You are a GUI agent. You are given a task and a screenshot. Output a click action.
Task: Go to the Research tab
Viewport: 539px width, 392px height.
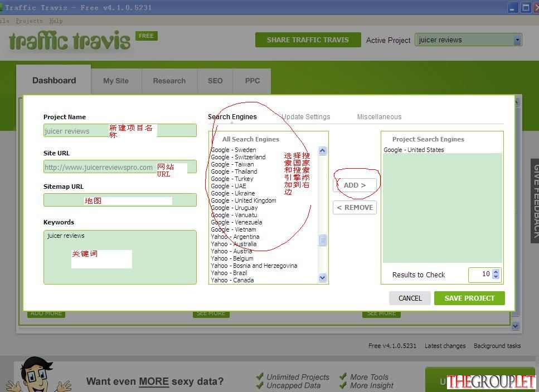tap(169, 81)
